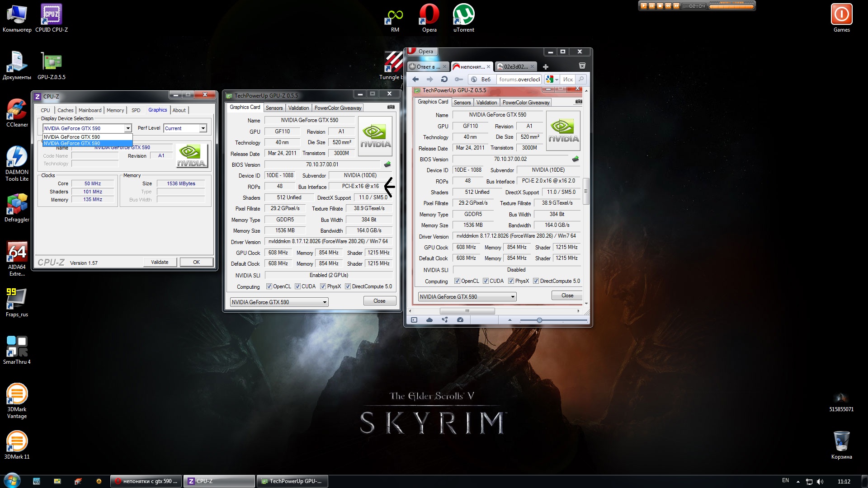Switch to CPU-Z taskbar button

220,481
